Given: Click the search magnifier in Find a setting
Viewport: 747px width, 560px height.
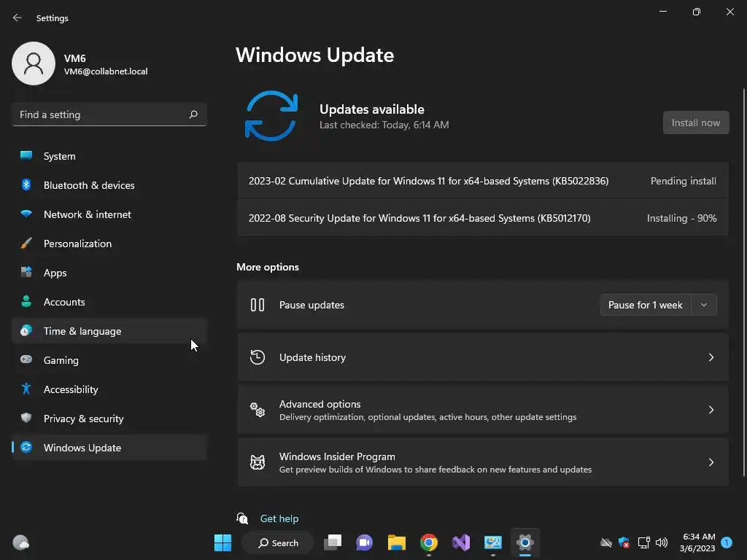Looking at the screenshot, I should 193,114.
